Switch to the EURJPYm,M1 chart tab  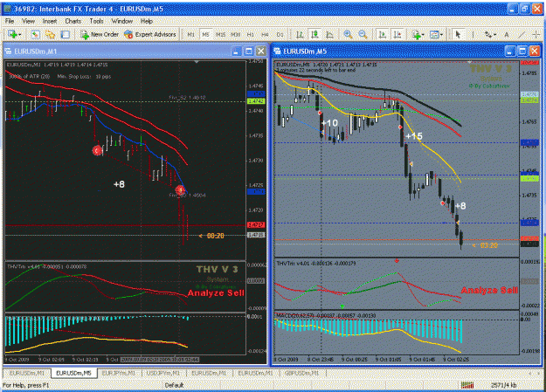(119, 373)
